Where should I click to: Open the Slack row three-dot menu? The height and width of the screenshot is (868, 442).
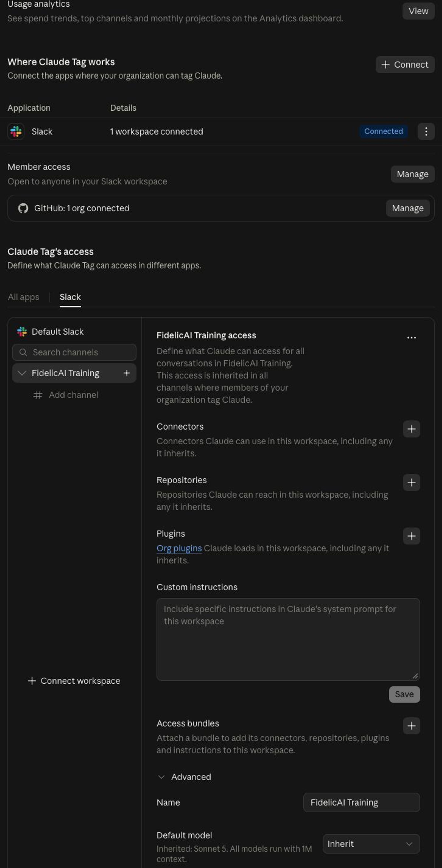tap(426, 131)
